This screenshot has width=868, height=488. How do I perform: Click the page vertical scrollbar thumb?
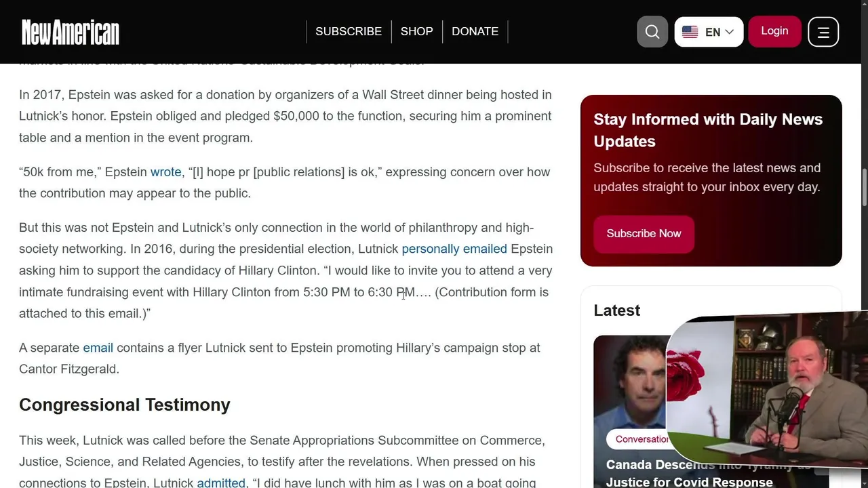(x=864, y=187)
